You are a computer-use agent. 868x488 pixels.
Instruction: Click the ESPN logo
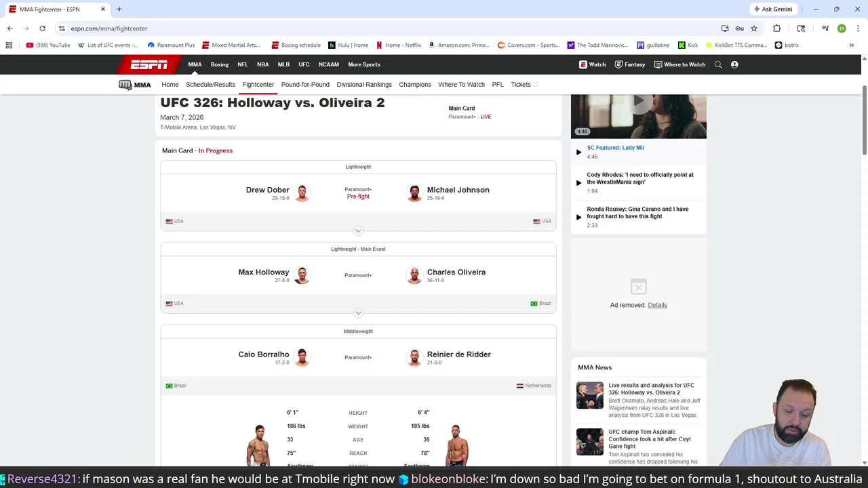tap(149, 64)
